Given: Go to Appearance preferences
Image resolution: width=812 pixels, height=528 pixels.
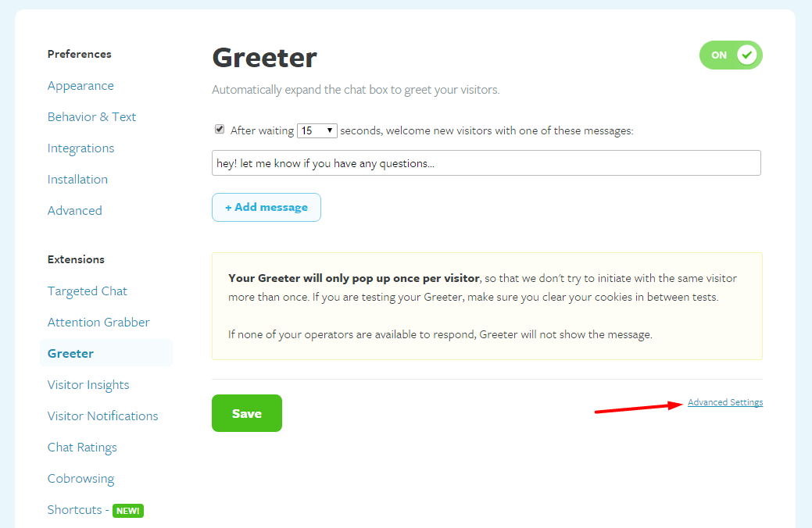Looking at the screenshot, I should 80,85.
